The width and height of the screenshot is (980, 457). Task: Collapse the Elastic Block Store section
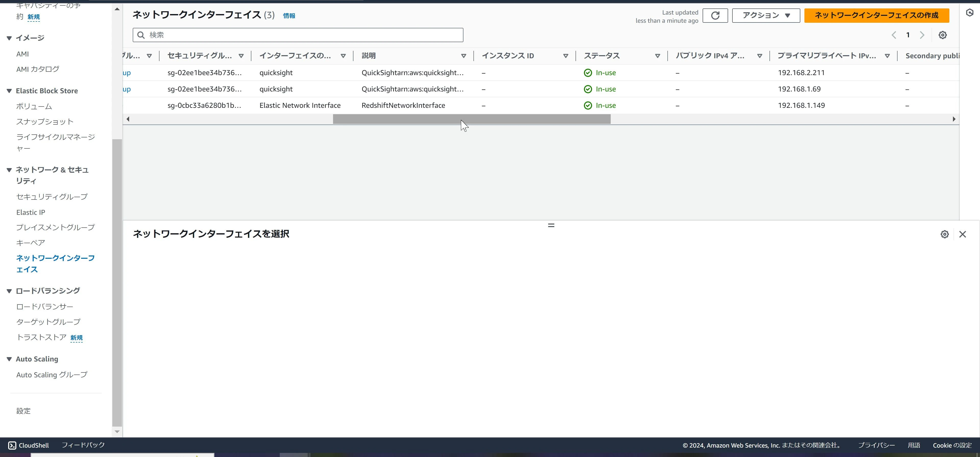[x=9, y=91]
